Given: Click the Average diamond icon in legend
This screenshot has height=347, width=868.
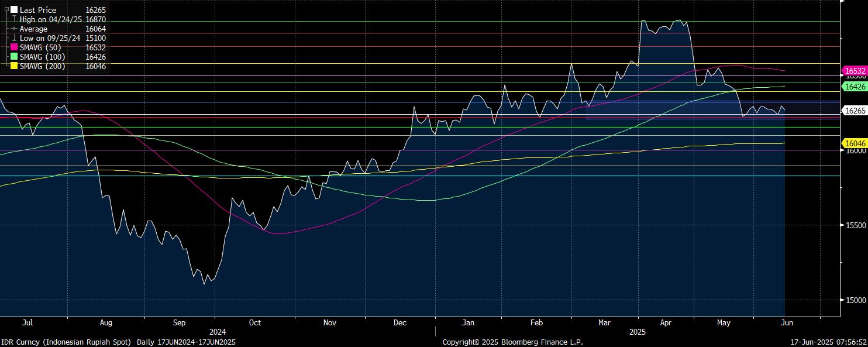Looking at the screenshot, I should click(x=14, y=29).
